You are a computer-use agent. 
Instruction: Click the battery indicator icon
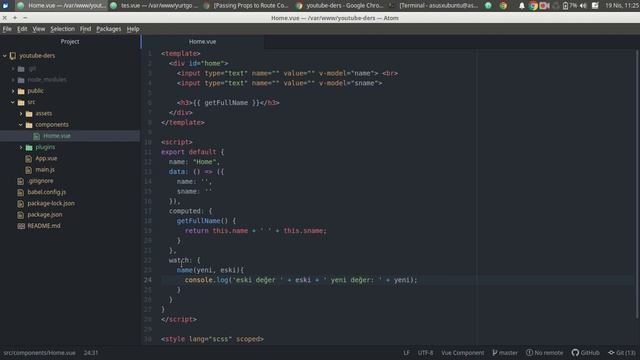coord(565,6)
